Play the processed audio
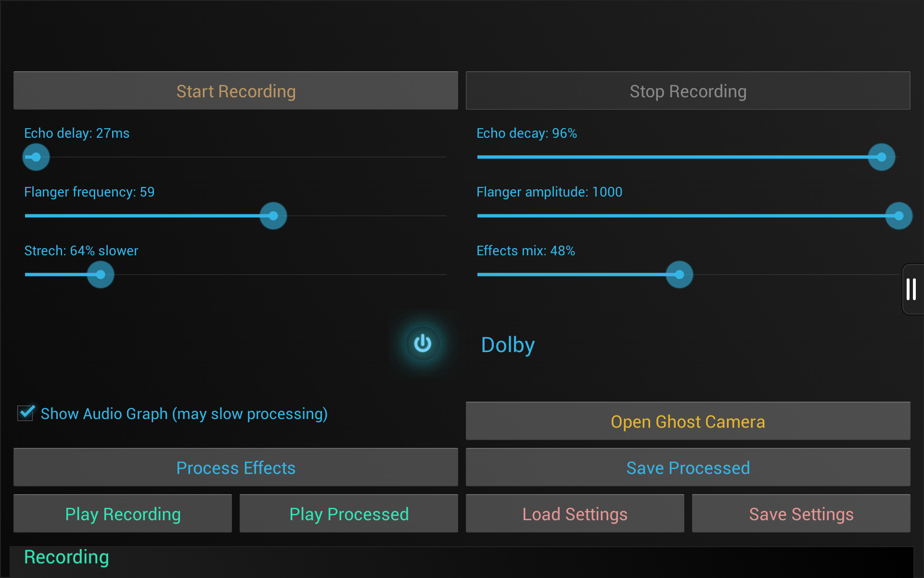The height and width of the screenshot is (578, 924). (x=349, y=513)
